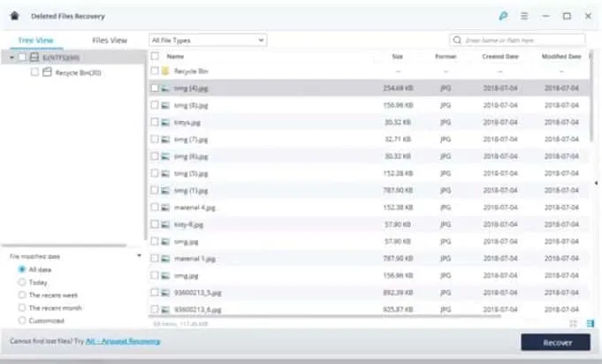Switch to the Tree View tab
Viewport: 602px width, 364px height.
coord(35,41)
